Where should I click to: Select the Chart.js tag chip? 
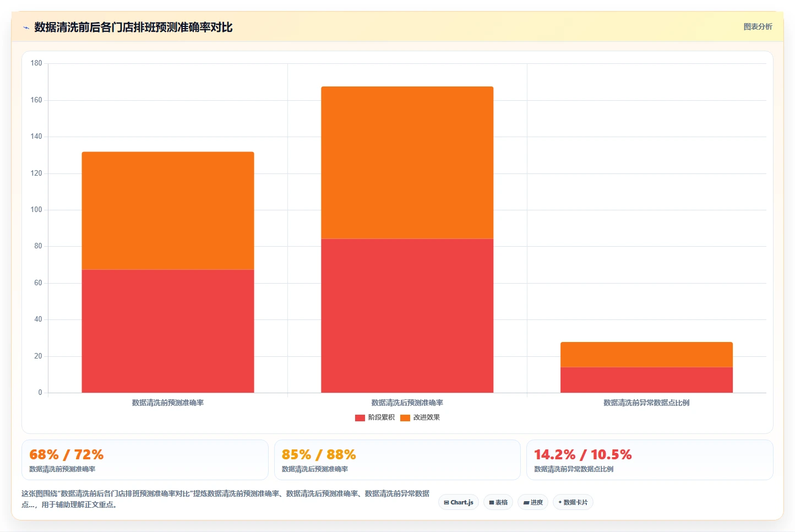click(x=459, y=502)
